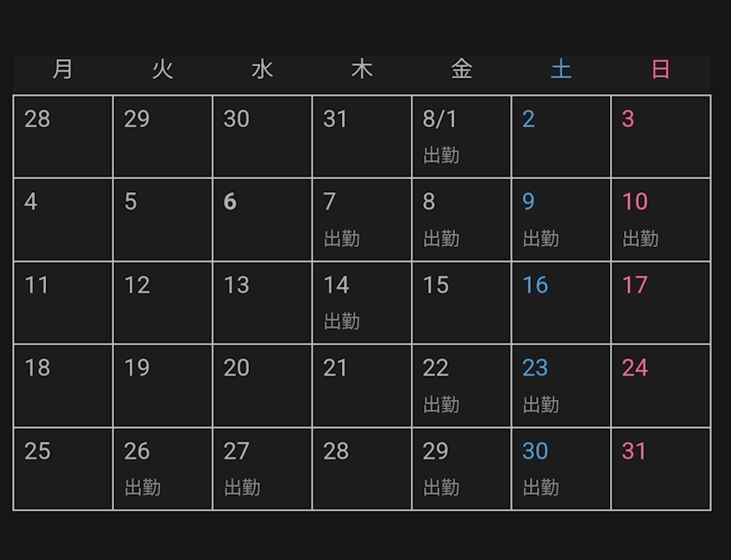Click 出勤 under the 27th
Image resolution: width=731 pixels, height=560 pixels.
click(243, 488)
